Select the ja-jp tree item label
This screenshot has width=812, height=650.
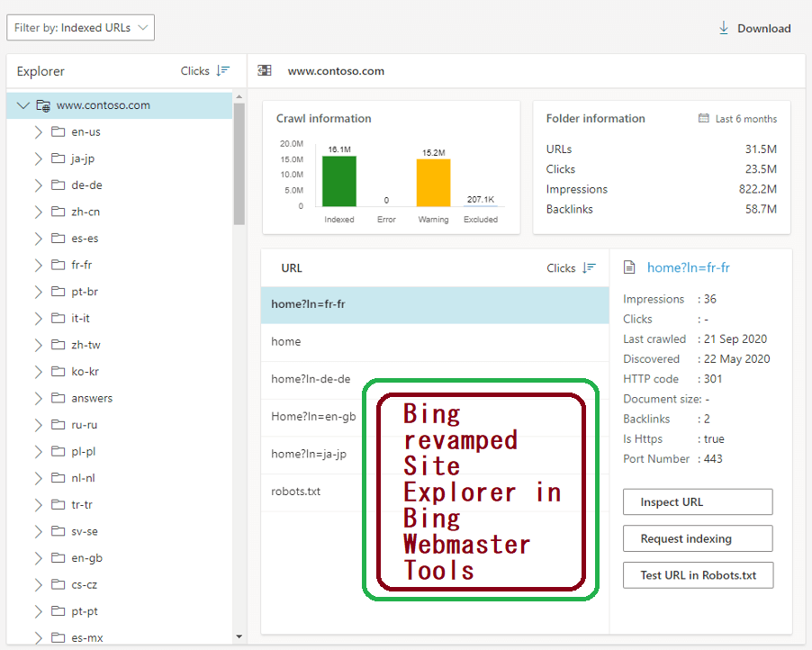coord(83,158)
